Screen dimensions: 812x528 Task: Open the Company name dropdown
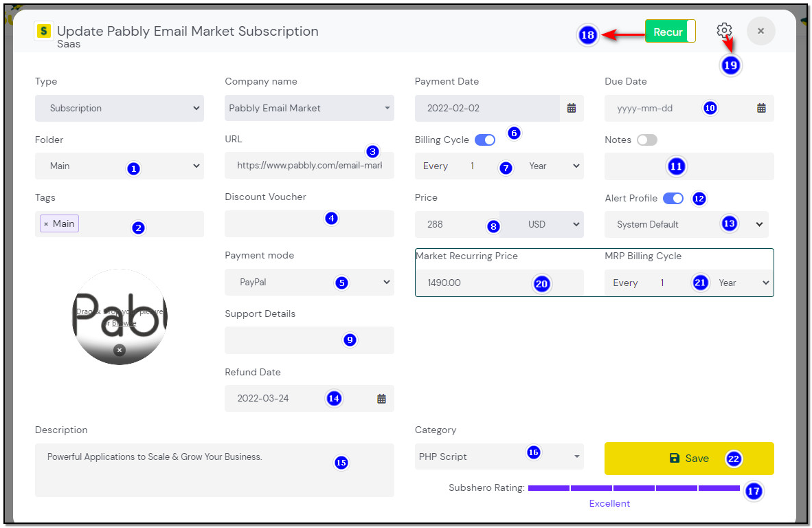[309, 108]
